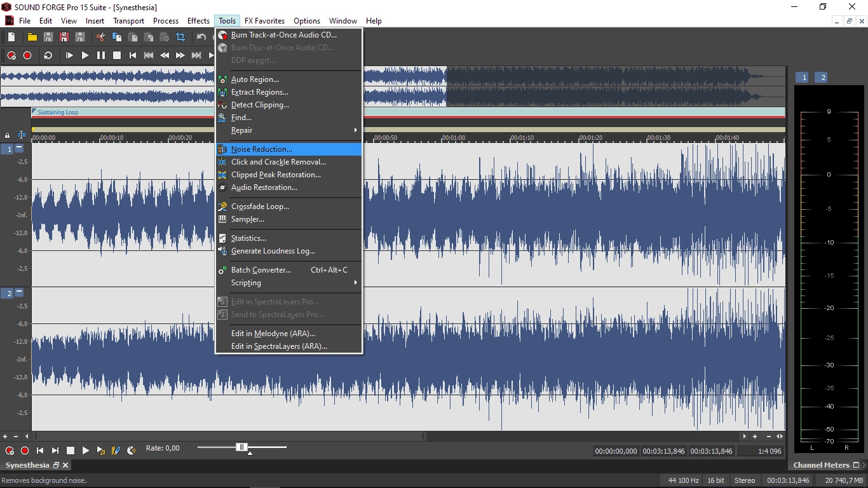Click Play All in the top transport bar

(69, 55)
